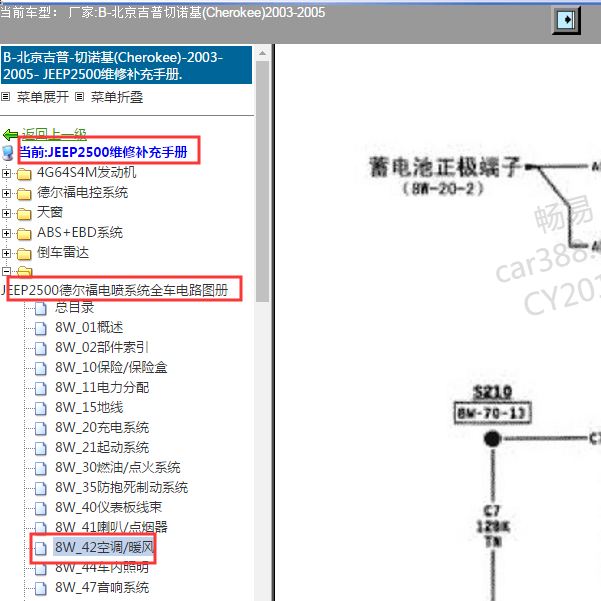Click the 返回上一级 link
This screenshot has height=601, width=601.
coord(54,134)
